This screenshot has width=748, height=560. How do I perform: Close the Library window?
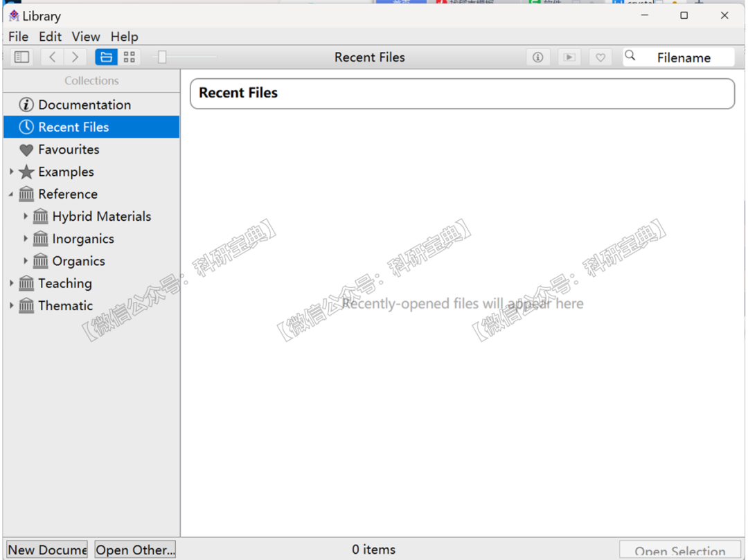click(x=724, y=15)
